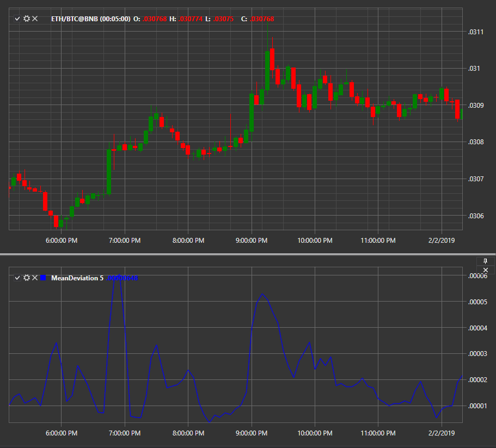Open settings gear for ETH/BTC@BNB series
Screen dimensions: 496x448
(27, 19)
